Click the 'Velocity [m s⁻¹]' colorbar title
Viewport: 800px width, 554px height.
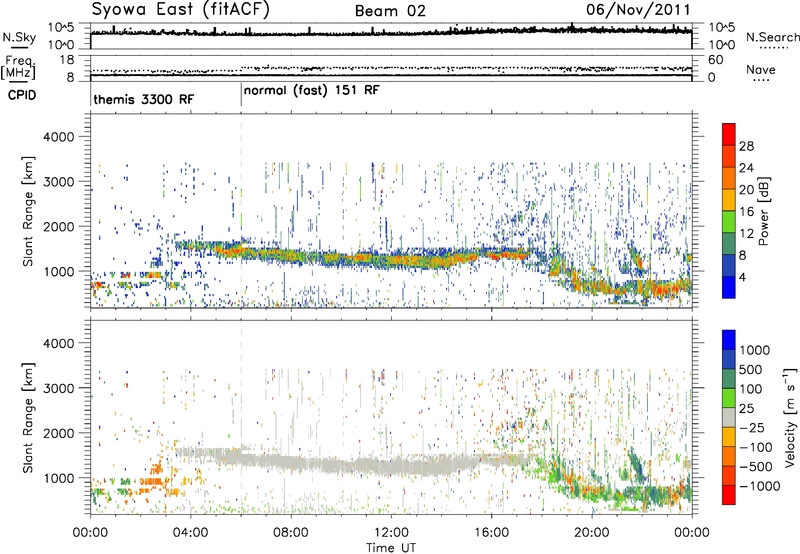pos(790,417)
